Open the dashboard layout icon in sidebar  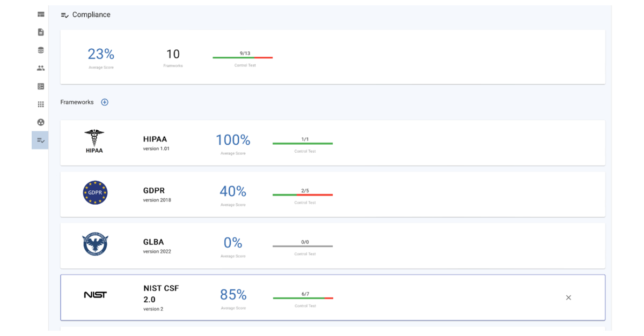tap(41, 14)
